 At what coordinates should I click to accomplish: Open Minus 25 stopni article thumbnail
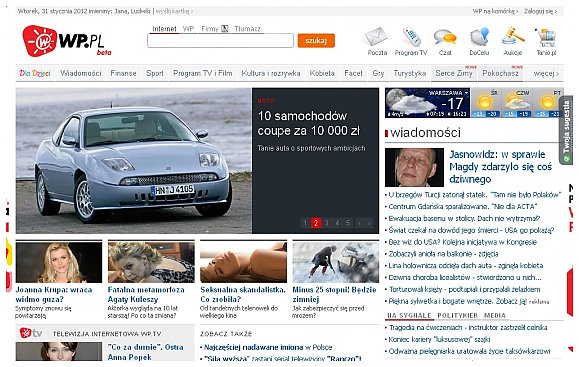click(x=336, y=262)
